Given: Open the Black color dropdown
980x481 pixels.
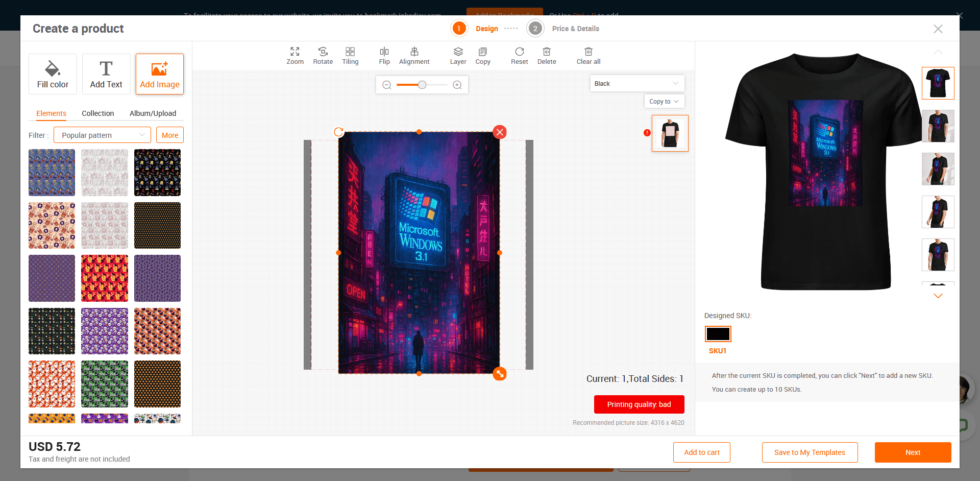Looking at the screenshot, I should 637,83.
